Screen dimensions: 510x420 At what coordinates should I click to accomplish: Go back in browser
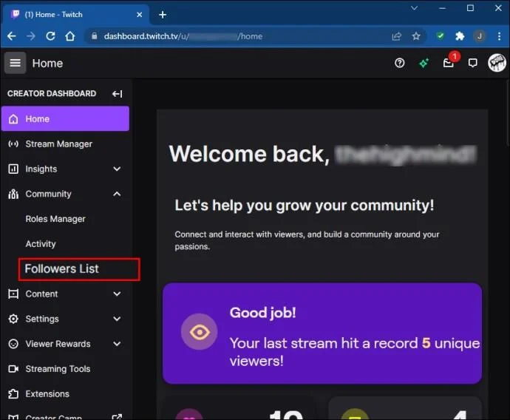point(12,36)
